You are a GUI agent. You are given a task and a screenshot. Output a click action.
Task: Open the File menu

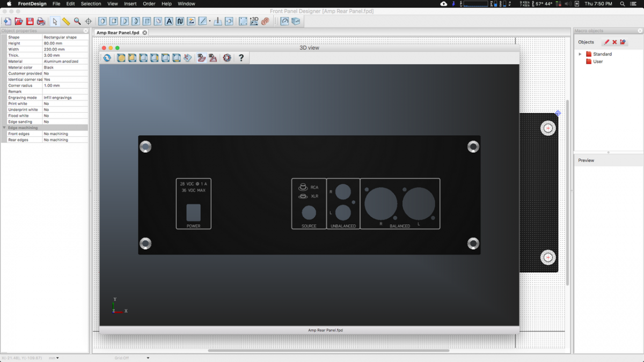(x=56, y=4)
